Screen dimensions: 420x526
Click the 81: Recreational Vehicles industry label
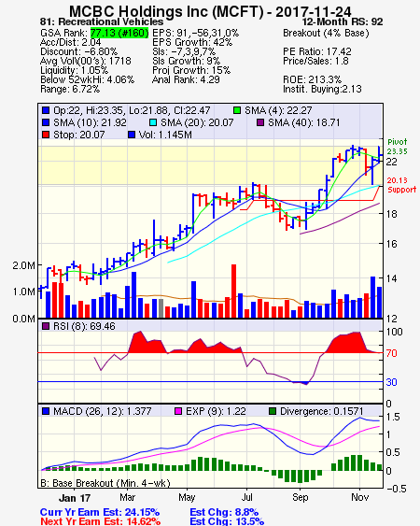point(102,21)
